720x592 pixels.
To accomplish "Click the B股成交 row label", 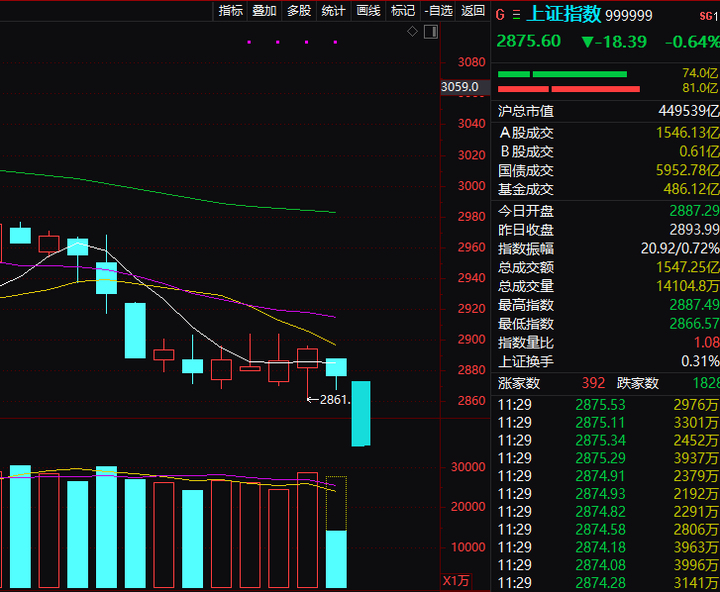I will (527, 152).
